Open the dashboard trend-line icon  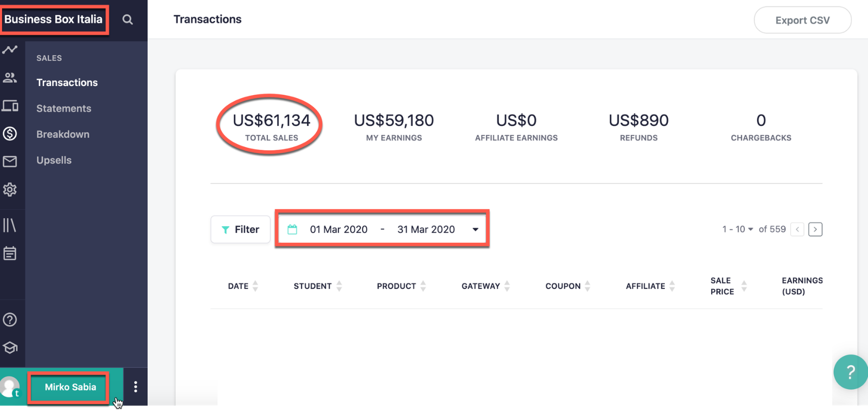(x=10, y=49)
